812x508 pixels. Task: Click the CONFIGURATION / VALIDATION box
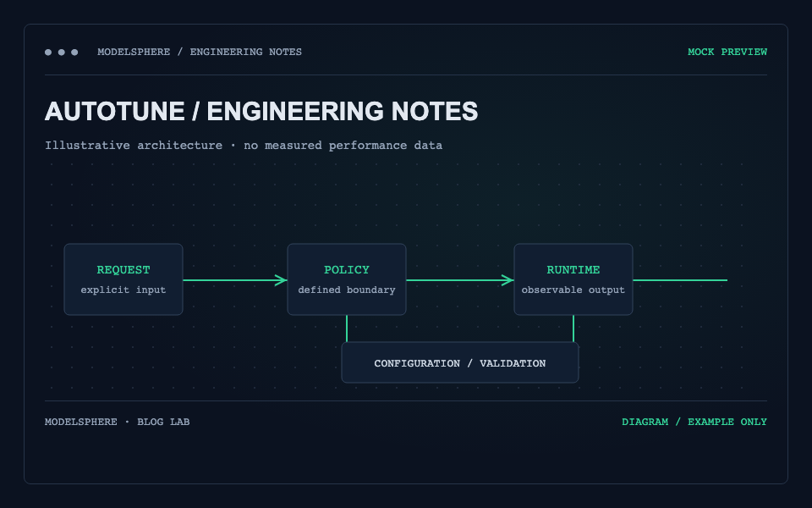tap(460, 362)
